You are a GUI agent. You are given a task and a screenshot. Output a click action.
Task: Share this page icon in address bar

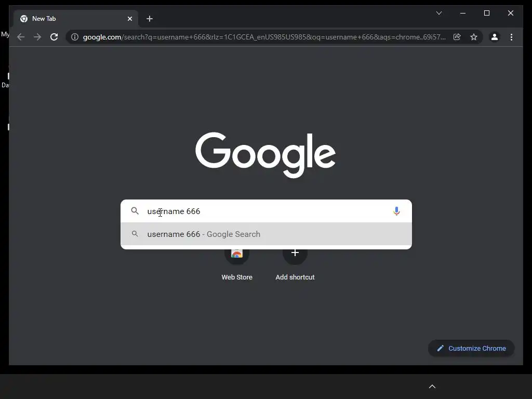coord(457,37)
